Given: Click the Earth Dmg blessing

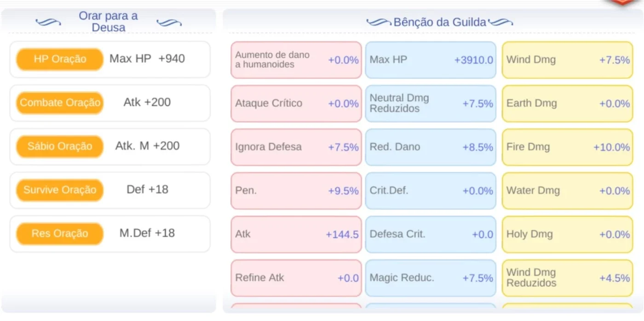Looking at the screenshot, I should [x=567, y=103].
